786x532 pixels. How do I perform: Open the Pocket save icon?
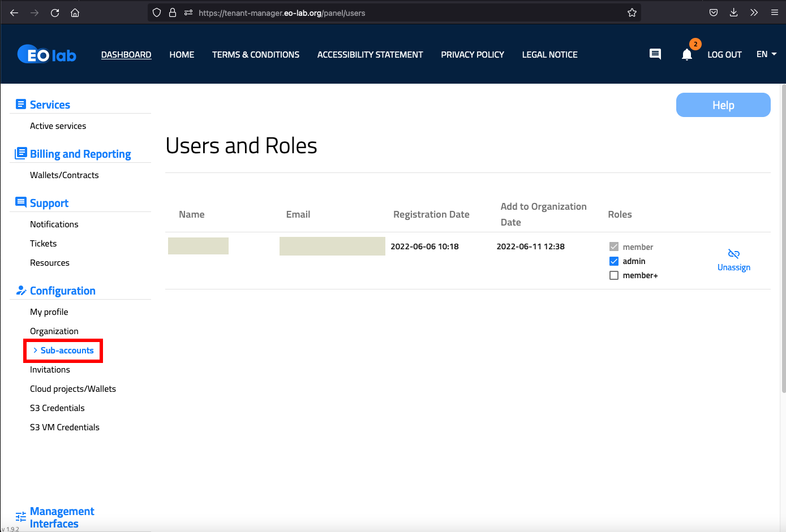pyautogui.click(x=714, y=12)
